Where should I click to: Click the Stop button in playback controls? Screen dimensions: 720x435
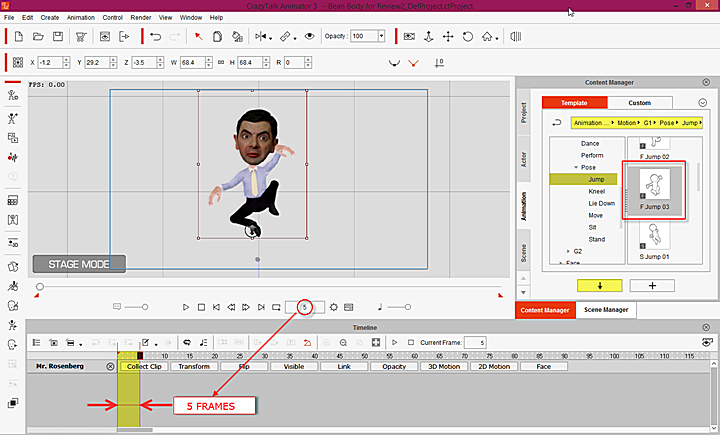[x=201, y=307]
